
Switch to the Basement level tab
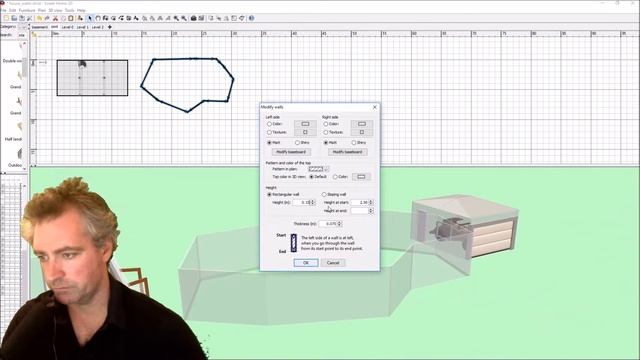coord(40,27)
